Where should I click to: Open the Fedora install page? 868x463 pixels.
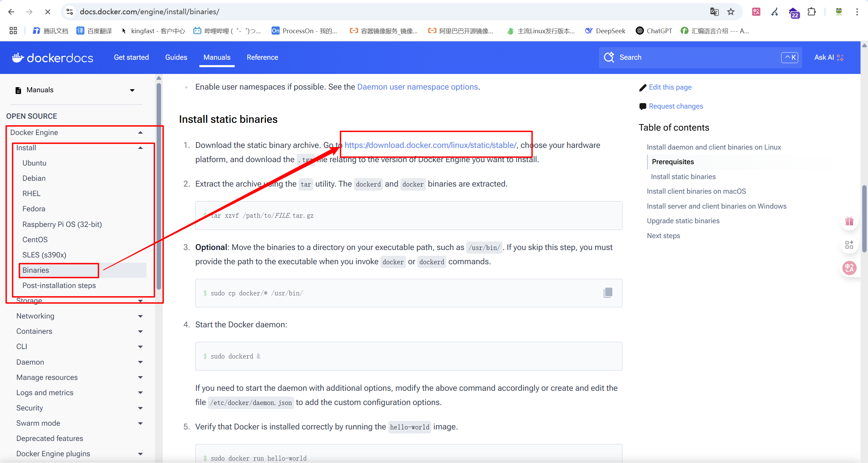point(34,209)
